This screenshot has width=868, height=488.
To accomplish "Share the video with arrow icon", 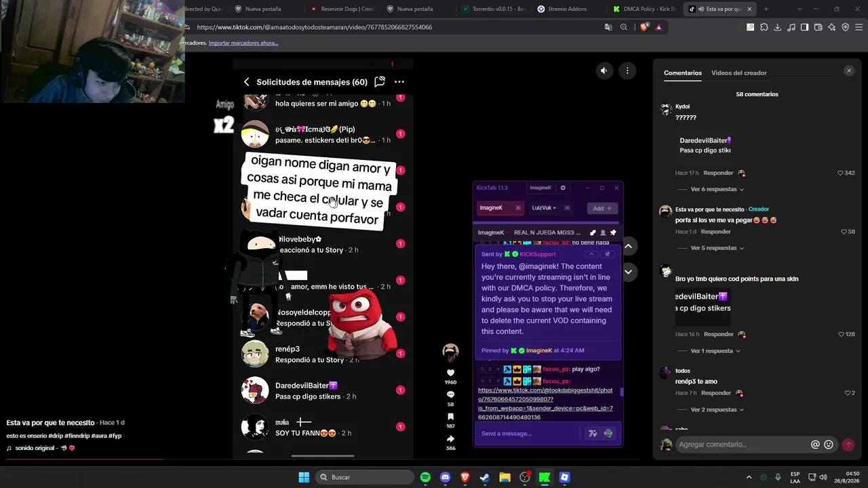I will tap(450, 439).
